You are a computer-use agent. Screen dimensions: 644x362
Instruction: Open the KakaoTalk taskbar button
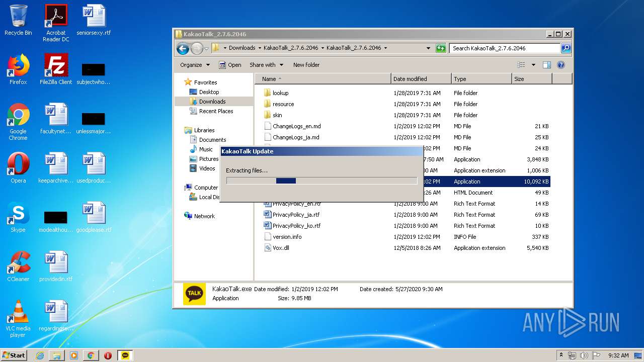point(125,355)
